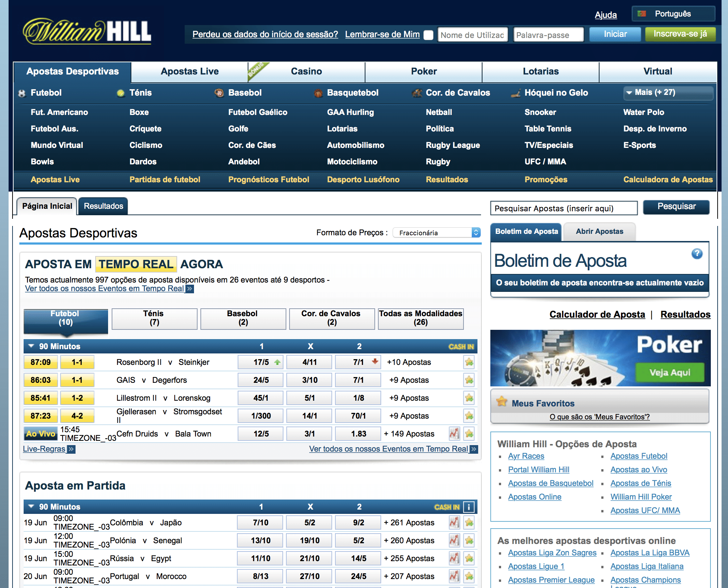This screenshot has height=588, width=728.
Task: Select 17/5 odds for Rosenborg II
Action: tap(261, 362)
